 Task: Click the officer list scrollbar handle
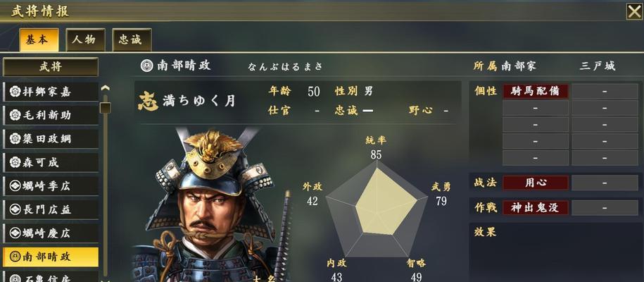click(x=105, y=108)
